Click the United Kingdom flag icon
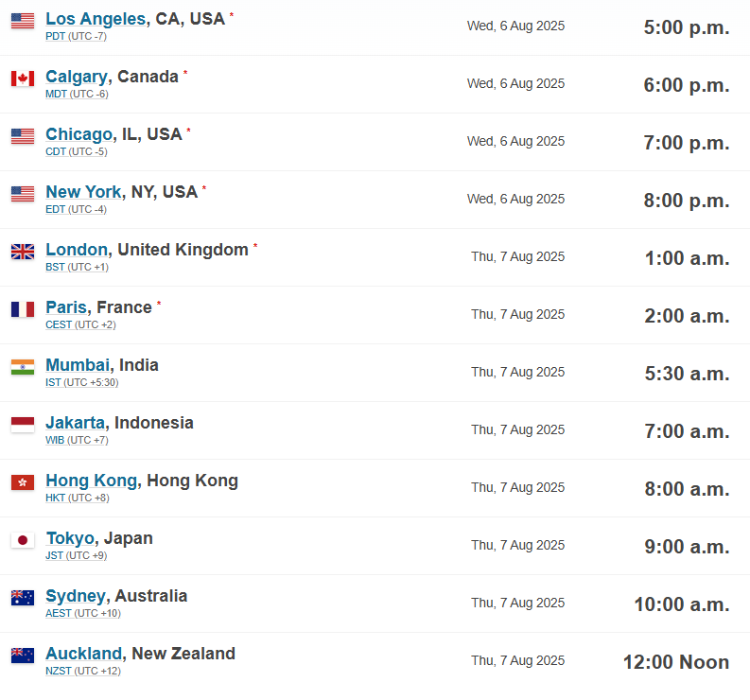The height and width of the screenshot is (700, 750). [x=23, y=252]
